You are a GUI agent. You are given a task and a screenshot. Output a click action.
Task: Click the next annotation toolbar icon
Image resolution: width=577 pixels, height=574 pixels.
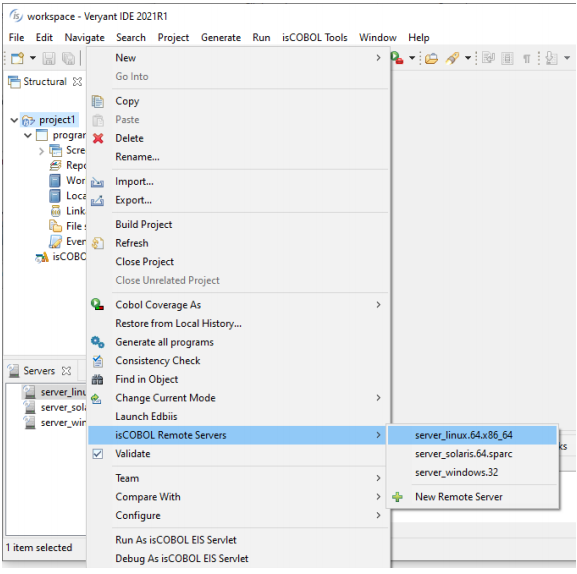pyautogui.click(x=551, y=58)
